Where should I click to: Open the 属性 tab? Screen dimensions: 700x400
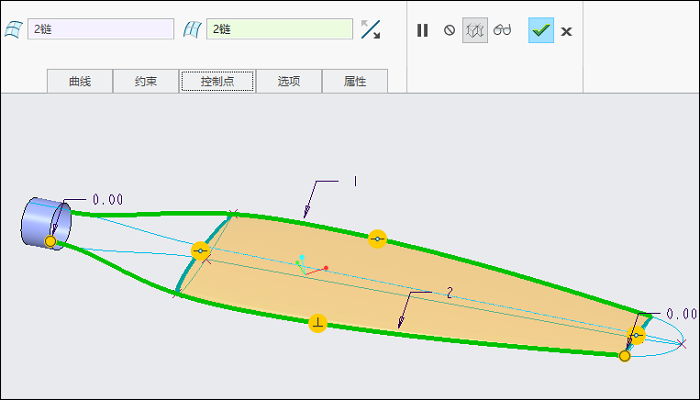(355, 81)
